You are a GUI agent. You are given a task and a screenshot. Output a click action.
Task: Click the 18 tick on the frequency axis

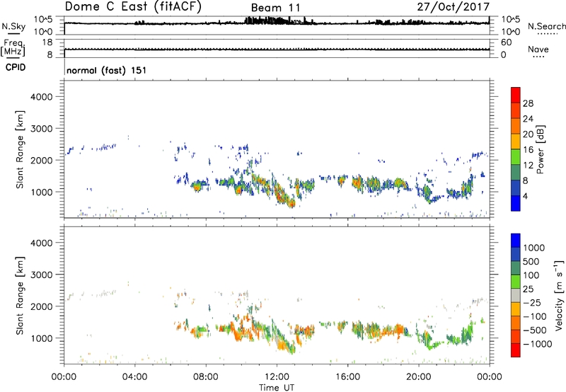coord(47,42)
